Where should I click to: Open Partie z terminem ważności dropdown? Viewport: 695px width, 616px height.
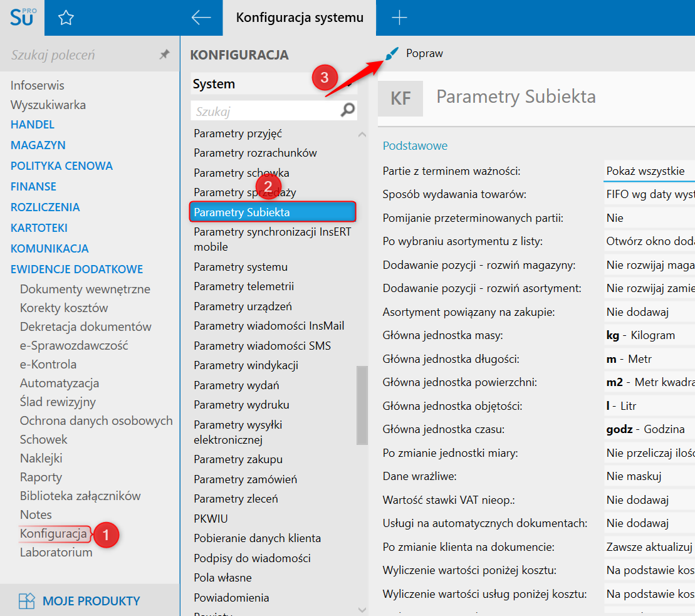[x=649, y=171]
